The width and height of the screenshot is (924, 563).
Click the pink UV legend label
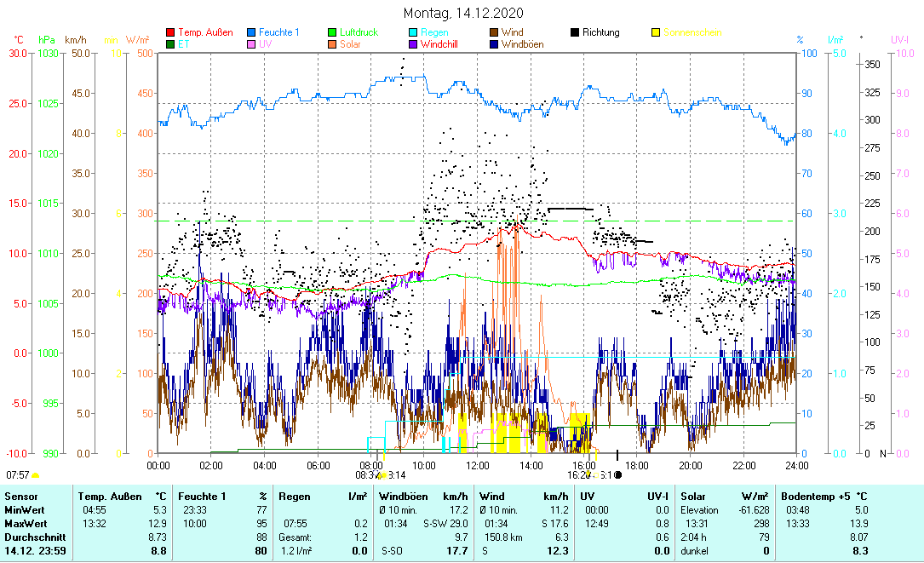(266, 44)
